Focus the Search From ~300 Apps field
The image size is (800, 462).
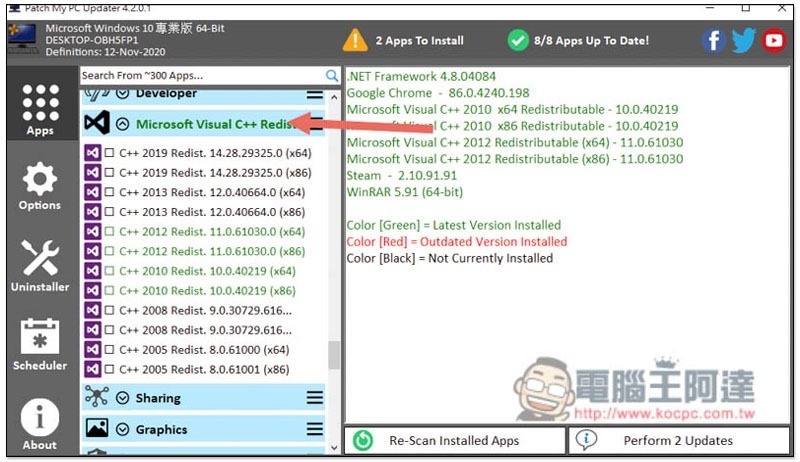coord(200,76)
